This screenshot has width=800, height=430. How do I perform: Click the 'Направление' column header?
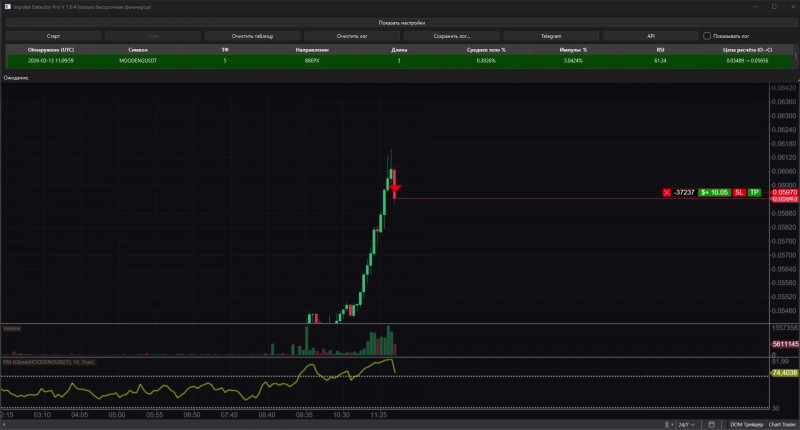coord(312,50)
